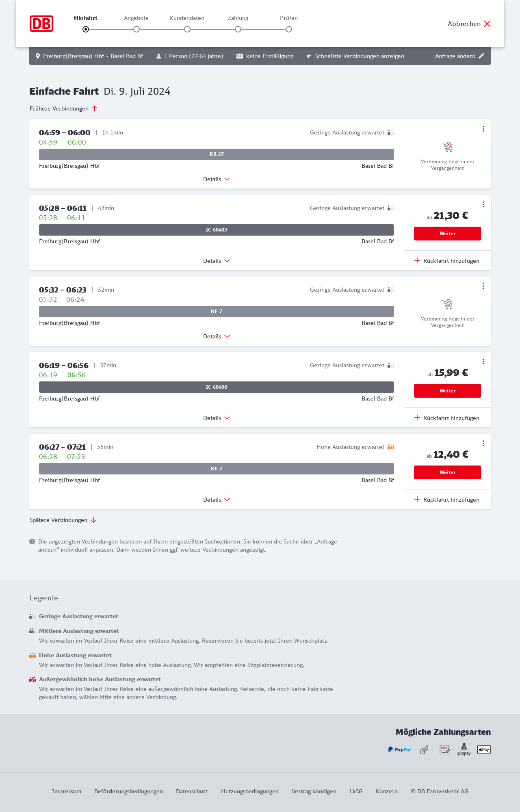The image size is (520, 812).
Task: Click Weiter for the 12,40 € fare
Action: click(x=447, y=472)
